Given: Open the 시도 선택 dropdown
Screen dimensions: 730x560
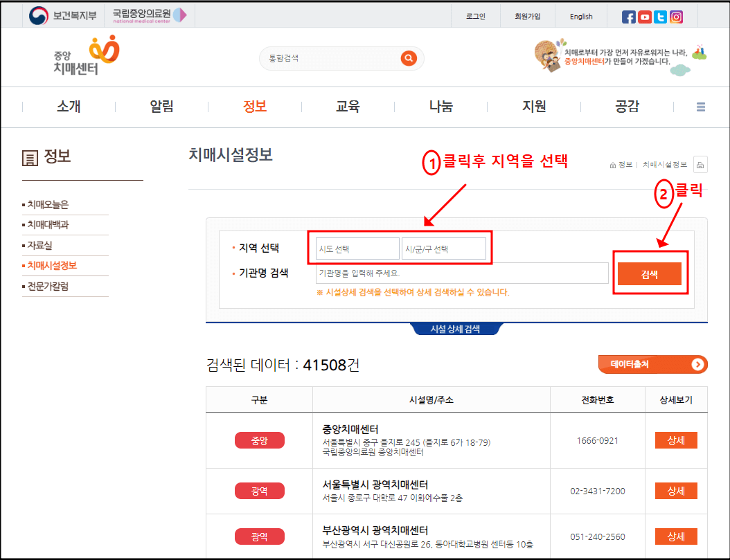Looking at the screenshot, I should click(357, 249).
